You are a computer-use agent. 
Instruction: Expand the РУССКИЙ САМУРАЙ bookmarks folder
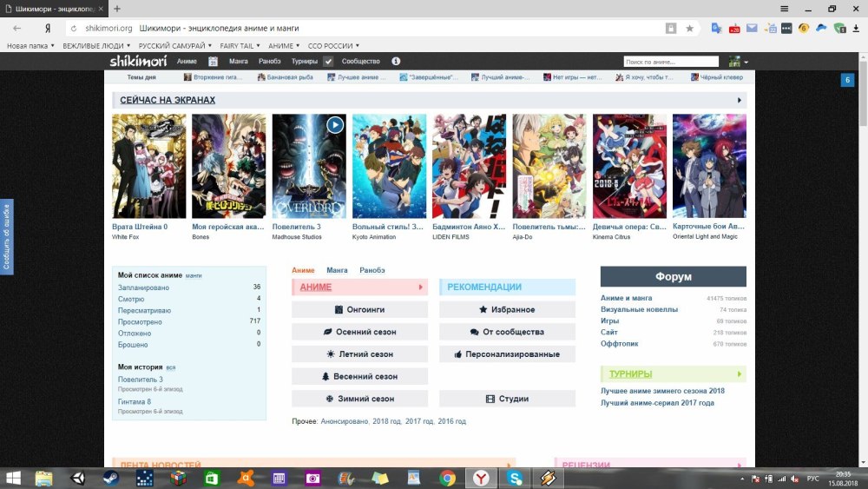[x=175, y=46]
